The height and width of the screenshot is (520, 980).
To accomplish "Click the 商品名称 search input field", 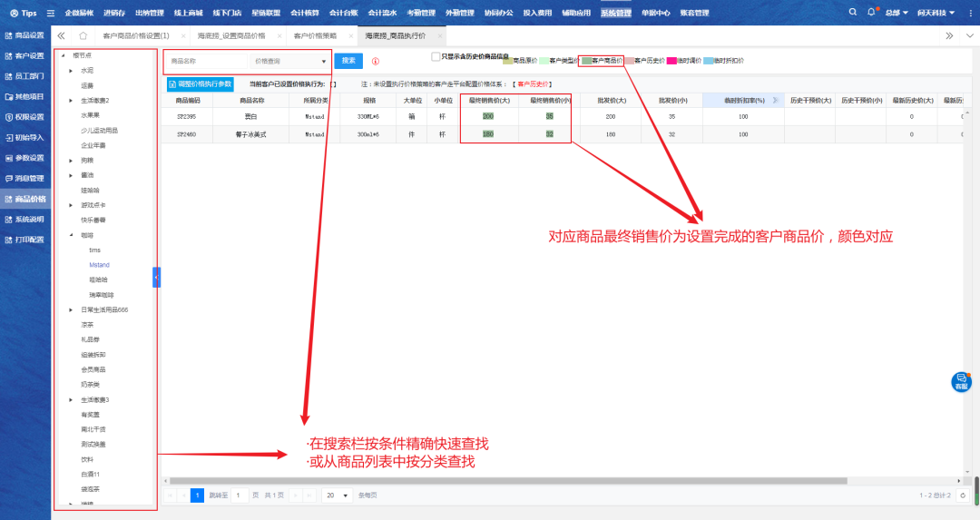I will point(206,62).
